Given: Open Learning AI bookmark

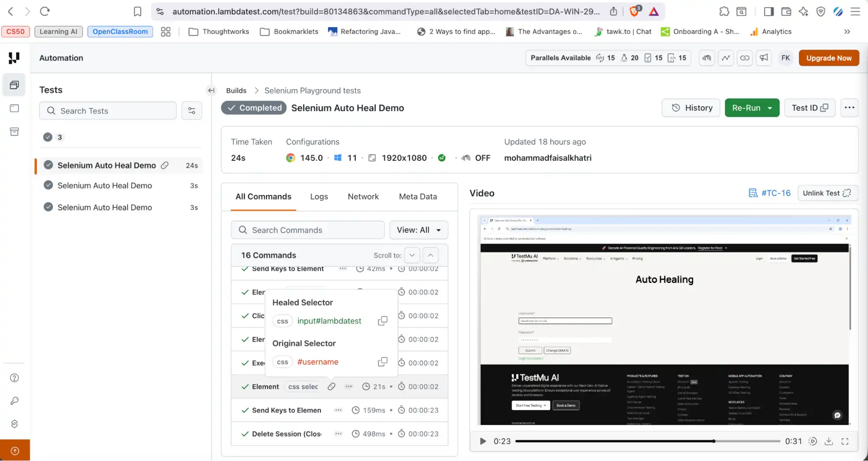Looking at the screenshot, I should point(58,32).
